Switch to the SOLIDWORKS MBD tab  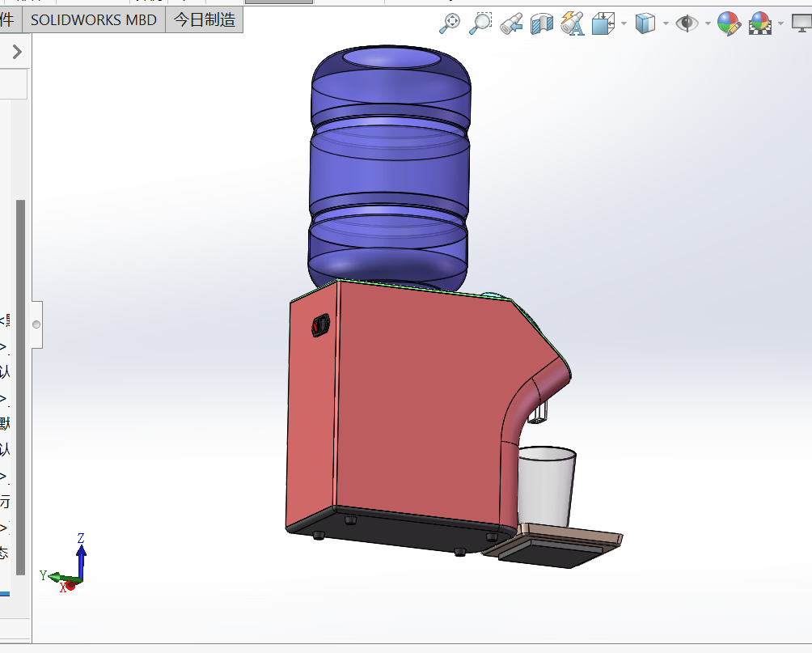click(94, 19)
